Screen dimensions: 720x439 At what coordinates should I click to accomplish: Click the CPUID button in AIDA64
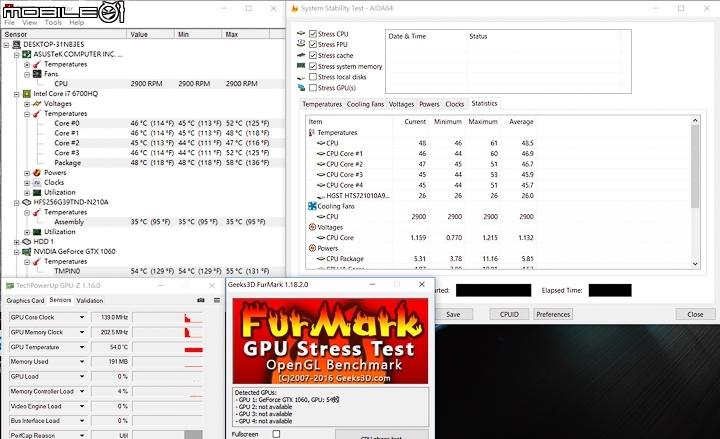tap(509, 315)
